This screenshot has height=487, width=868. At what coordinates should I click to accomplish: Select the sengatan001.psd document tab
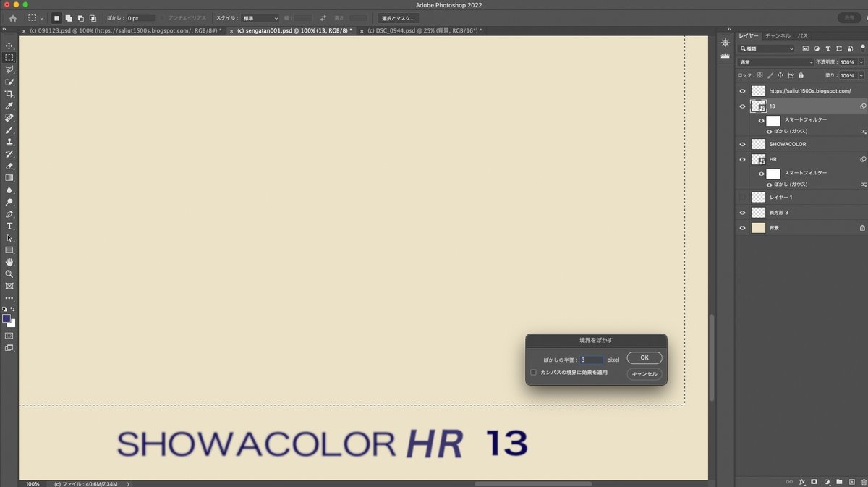291,31
